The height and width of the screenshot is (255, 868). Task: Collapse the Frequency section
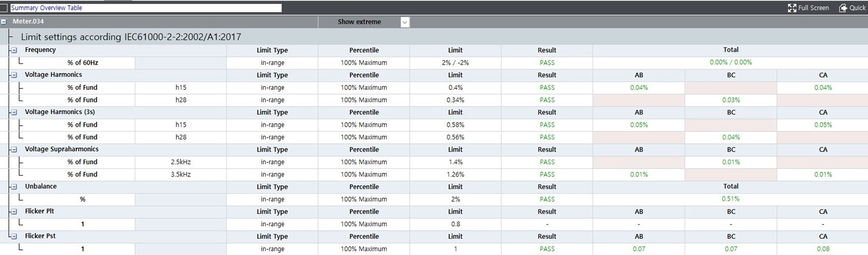click(x=13, y=50)
